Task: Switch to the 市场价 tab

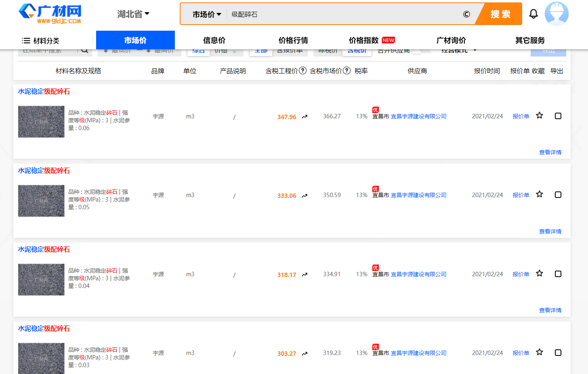Action: [x=135, y=40]
